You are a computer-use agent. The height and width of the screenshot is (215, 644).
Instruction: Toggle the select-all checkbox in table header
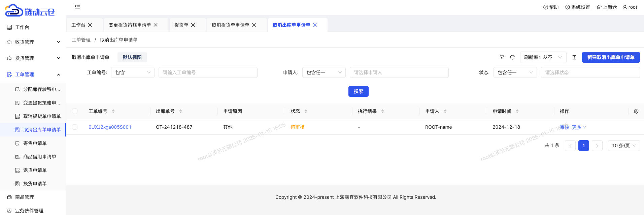coord(75,111)
